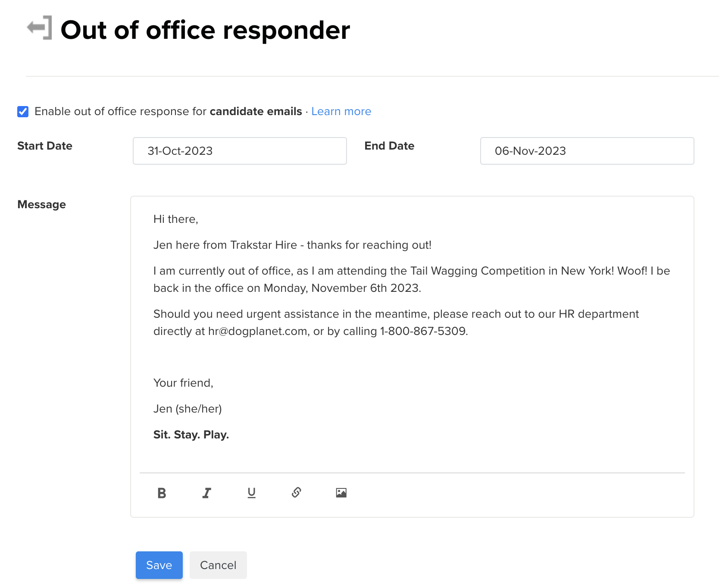
Task: Click the out of office arrow icon
Action: click(40, 28)
